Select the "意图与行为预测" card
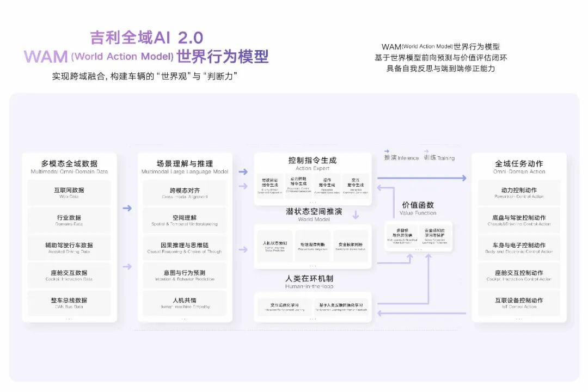 coord(185,275)
